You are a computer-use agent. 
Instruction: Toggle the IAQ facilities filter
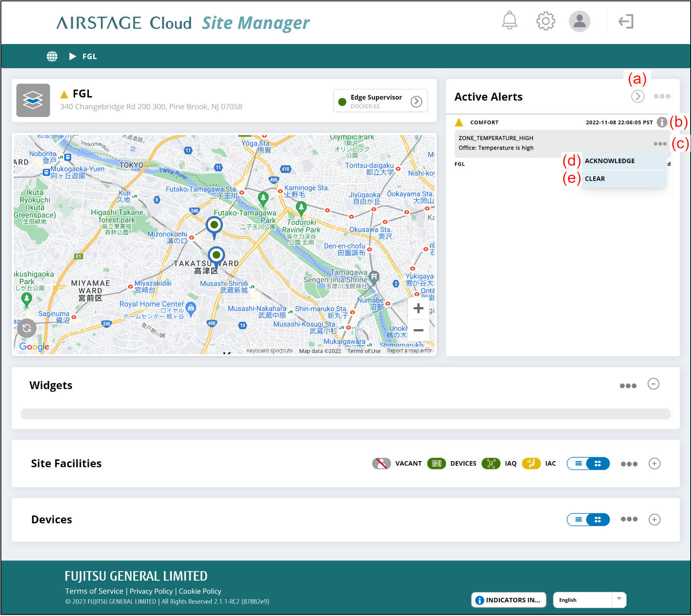click(491, 464)
